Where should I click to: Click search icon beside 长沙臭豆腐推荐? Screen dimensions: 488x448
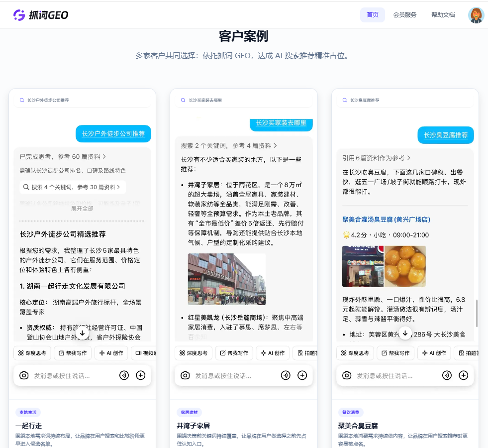click(x=345, y=100)
